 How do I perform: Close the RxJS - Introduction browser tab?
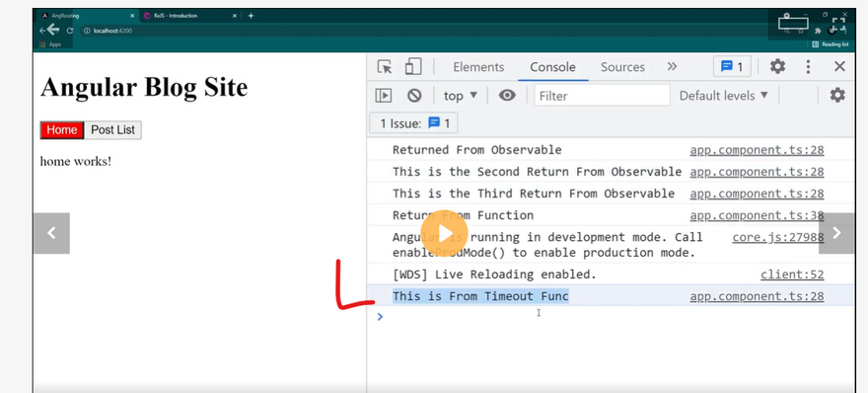(235, 16)
